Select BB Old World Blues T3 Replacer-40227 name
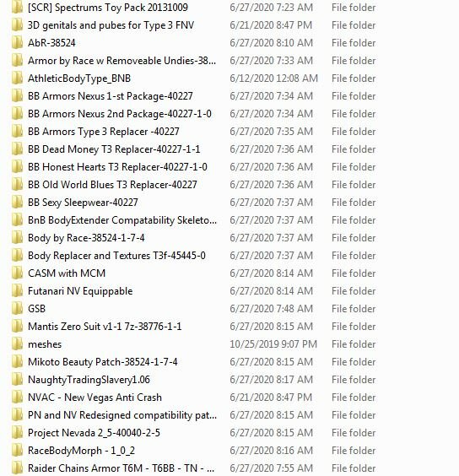459x476 pixels. click(x=112, y=185)
